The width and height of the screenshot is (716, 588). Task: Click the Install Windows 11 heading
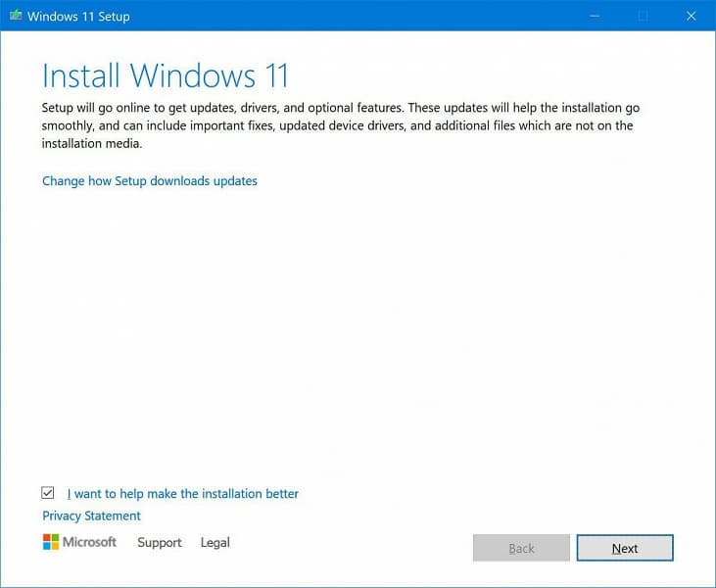[166, 75]
